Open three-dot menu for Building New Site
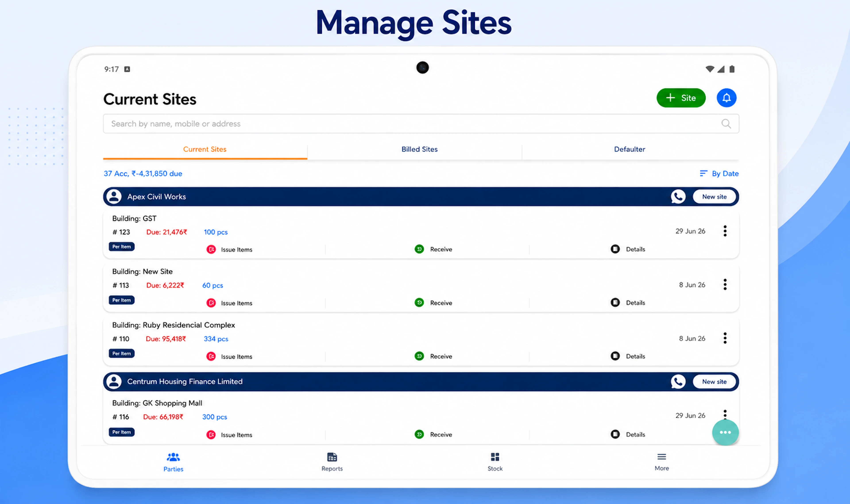The height and width of the screenshot is (504, 850). click(x=724, y=285)
